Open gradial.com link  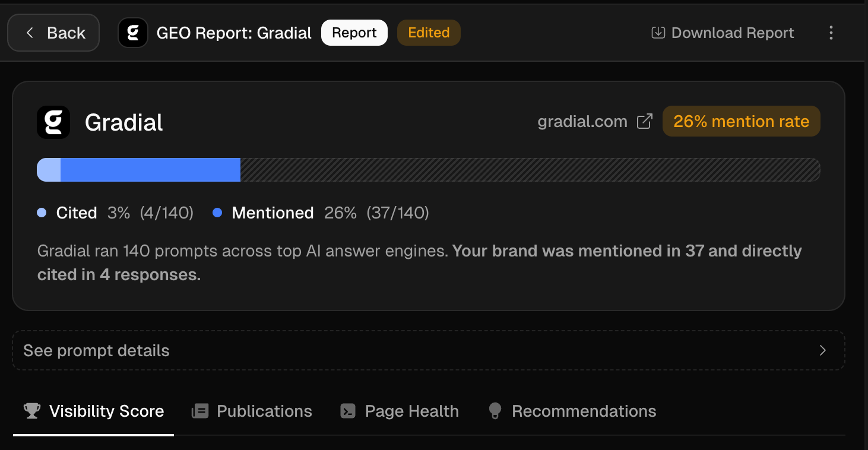point(582,122)
